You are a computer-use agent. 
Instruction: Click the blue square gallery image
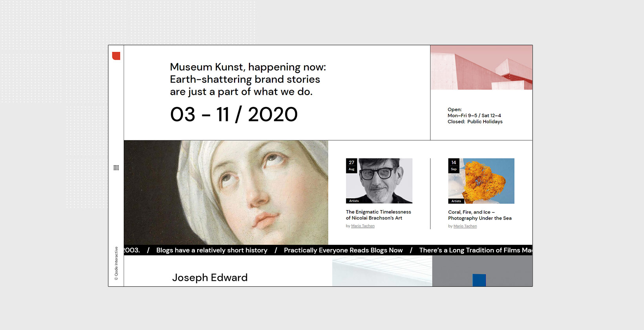click(x=482, y=271)
